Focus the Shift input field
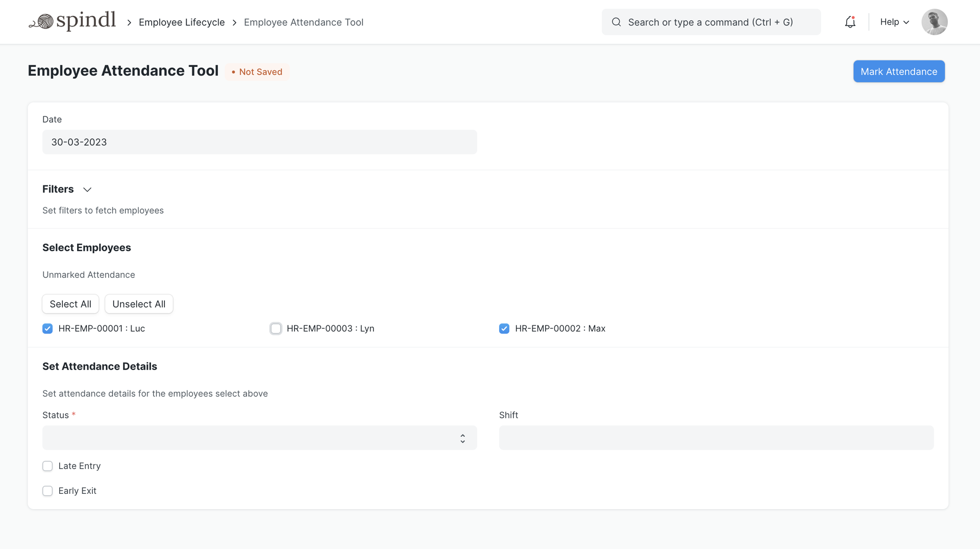The image size is (980, 549). 716,438
